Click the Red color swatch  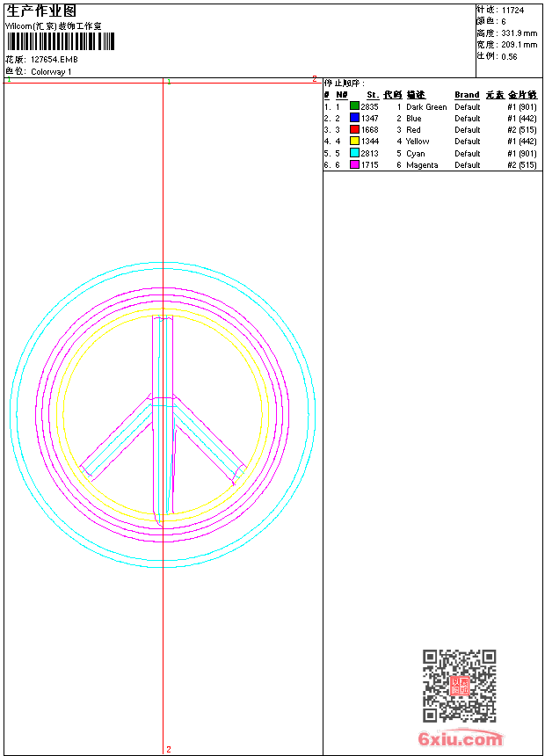coord(354,129)
